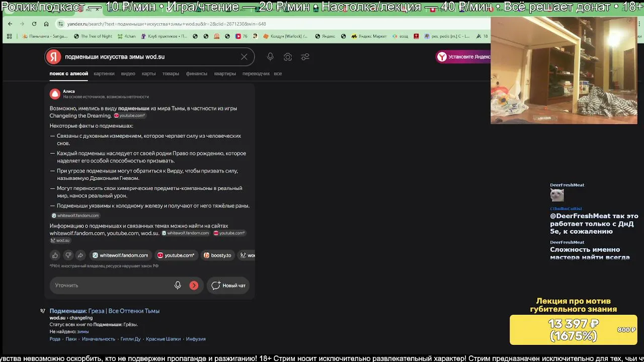Image resolution: width=644 pixels, height=362 pixels.
Task: Start voice search with the microphone icon
Action: click(270, 57)
